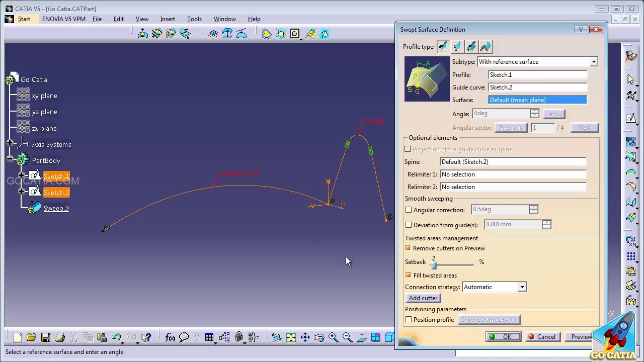Click the Relimiter 1 selection field
Viewport: 644px width, 362px height.
click(x=513, y=174)
